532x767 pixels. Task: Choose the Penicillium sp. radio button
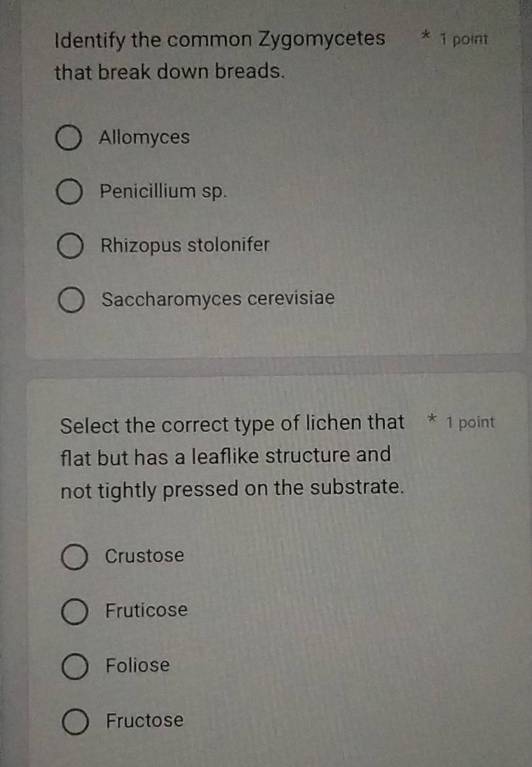[x=70, y=193]
